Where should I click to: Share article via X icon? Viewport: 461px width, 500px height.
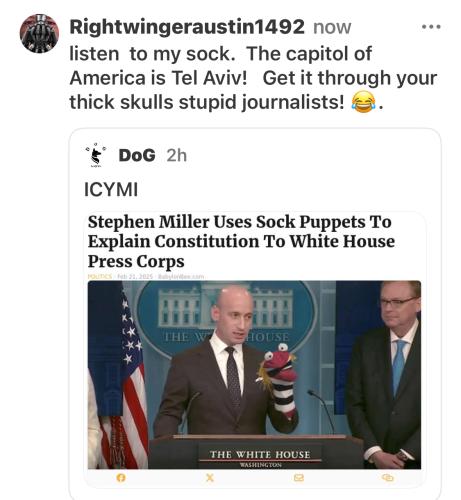click(210, 478)
